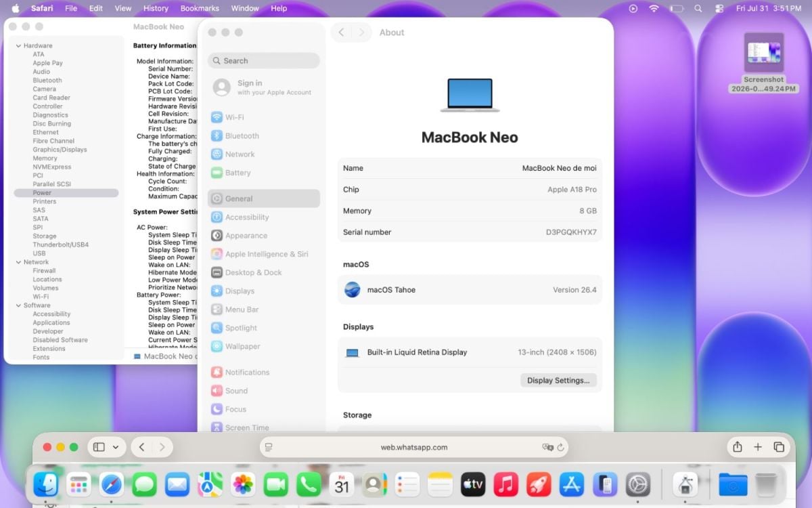Open Spotlight search from menu bar

[698, 9]
